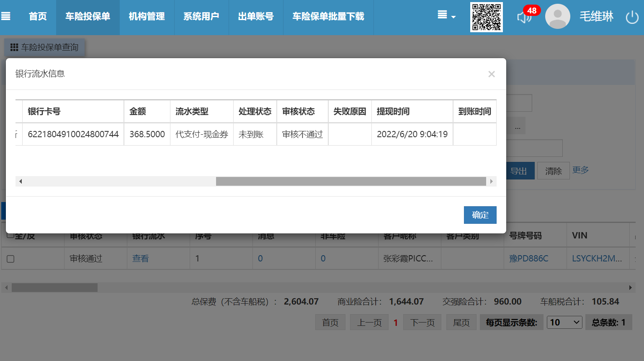Close the 银行流水信息 dialog with X
The height and width of the screenshot is (361, 644).
point(491,74)
